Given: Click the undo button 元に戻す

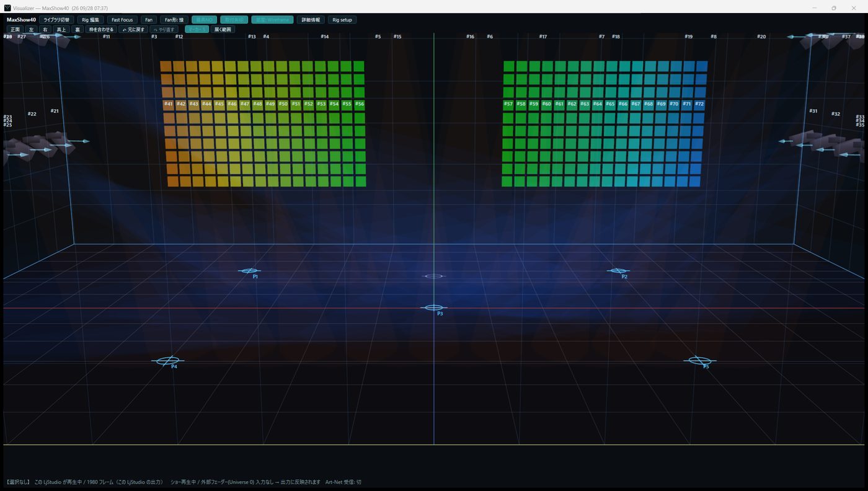Looking at the screenshot, I should pos(133,29).
